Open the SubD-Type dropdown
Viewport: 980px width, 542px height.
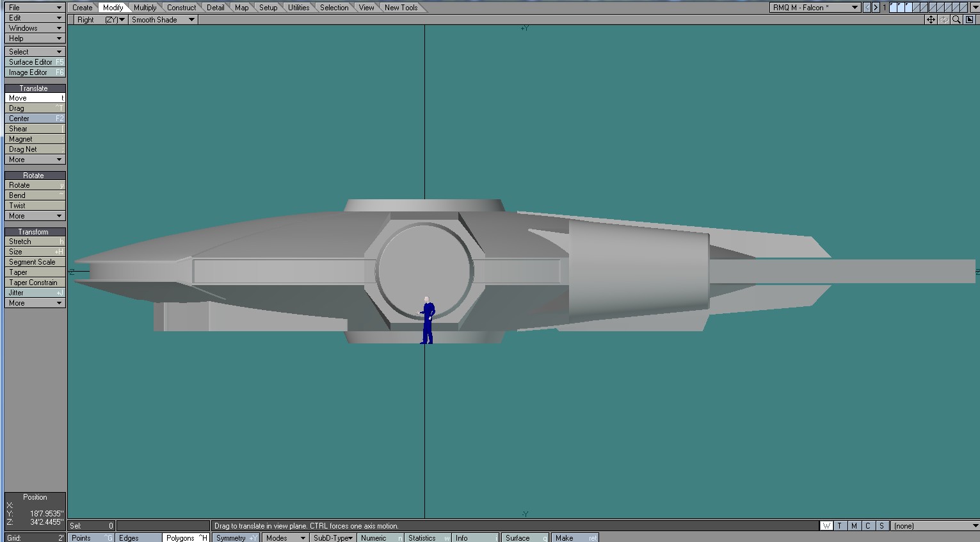pos(333,538)
